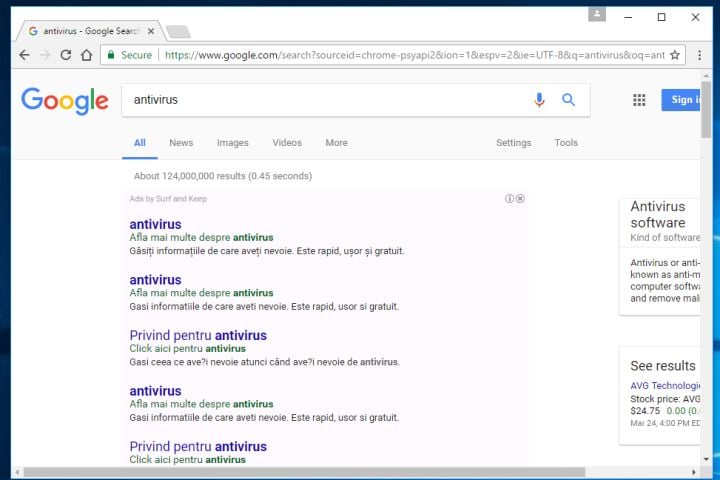Click the horizontal scrollbar thumb
The height and width of the screenshot is (480, 720).
[x=304, y=472]
